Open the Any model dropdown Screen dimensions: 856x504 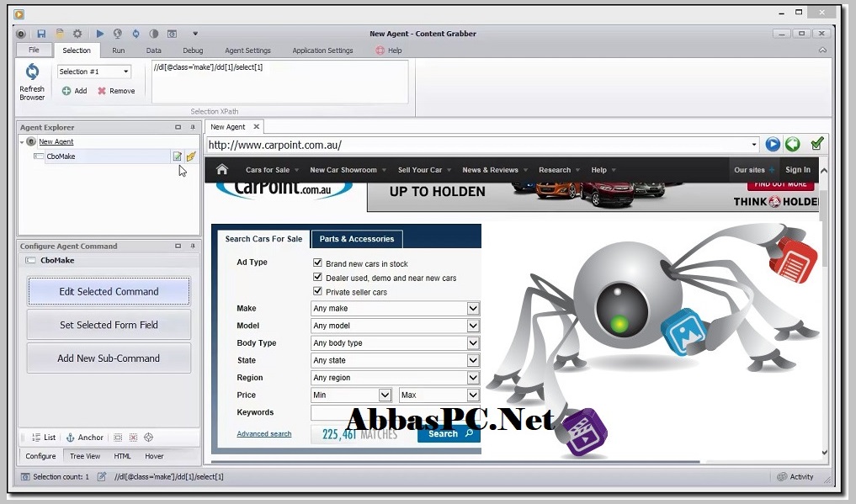click(473, 326)
